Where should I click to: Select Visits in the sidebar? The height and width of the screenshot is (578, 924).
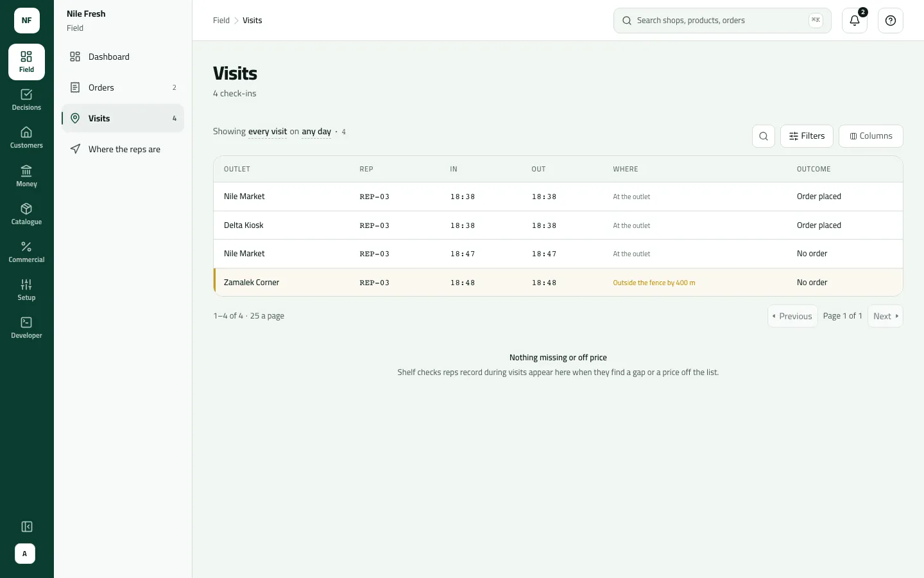[123, 118]
